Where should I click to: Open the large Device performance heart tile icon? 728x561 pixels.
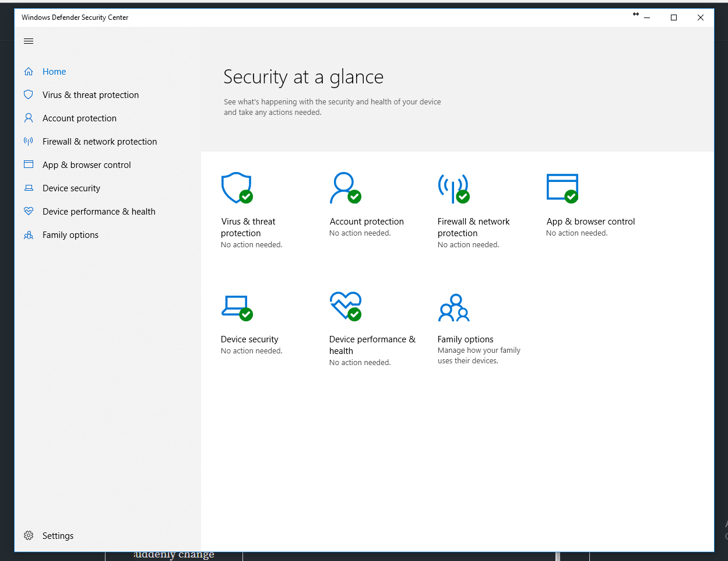[x=345, y=306]
